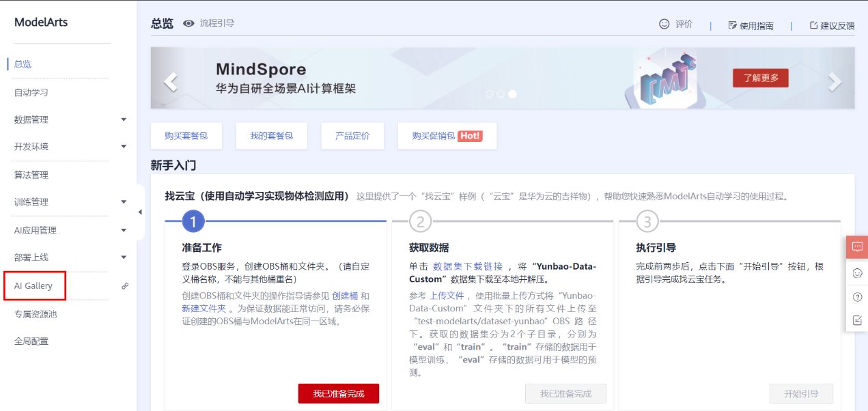868x411 pixels.
Task: Click the 购买促销包 Hot button
Action: tap(447, 136)
